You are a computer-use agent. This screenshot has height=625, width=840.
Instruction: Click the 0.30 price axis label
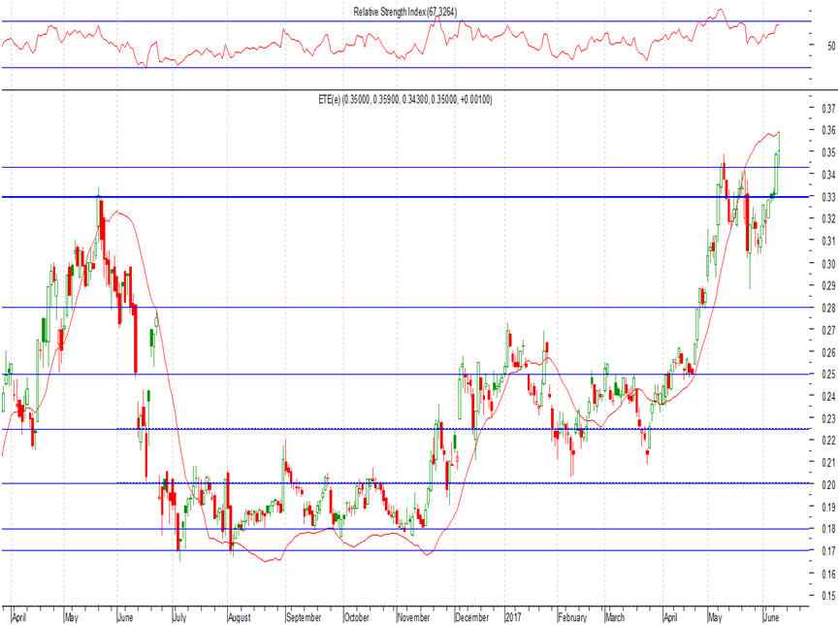tap(828, 264)
